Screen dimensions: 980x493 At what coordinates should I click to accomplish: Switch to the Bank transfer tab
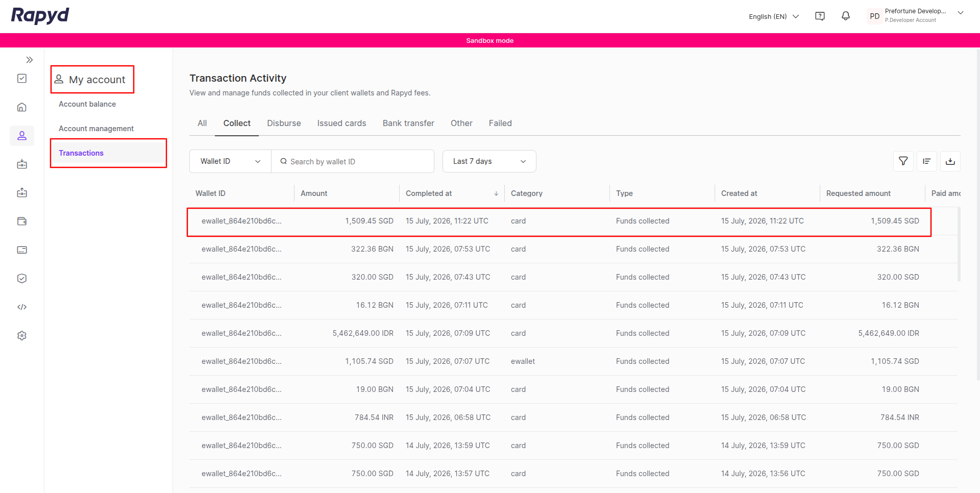pos(408,123)
